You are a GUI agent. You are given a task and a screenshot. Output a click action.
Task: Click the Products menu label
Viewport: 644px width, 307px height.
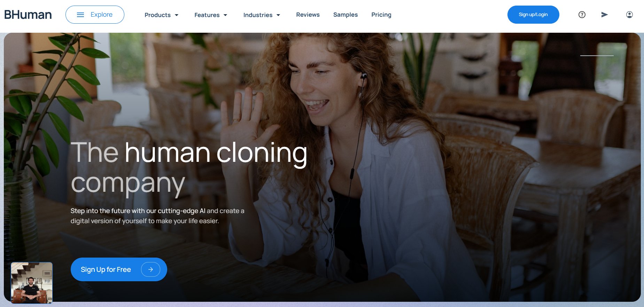click(x=157, y=15)
